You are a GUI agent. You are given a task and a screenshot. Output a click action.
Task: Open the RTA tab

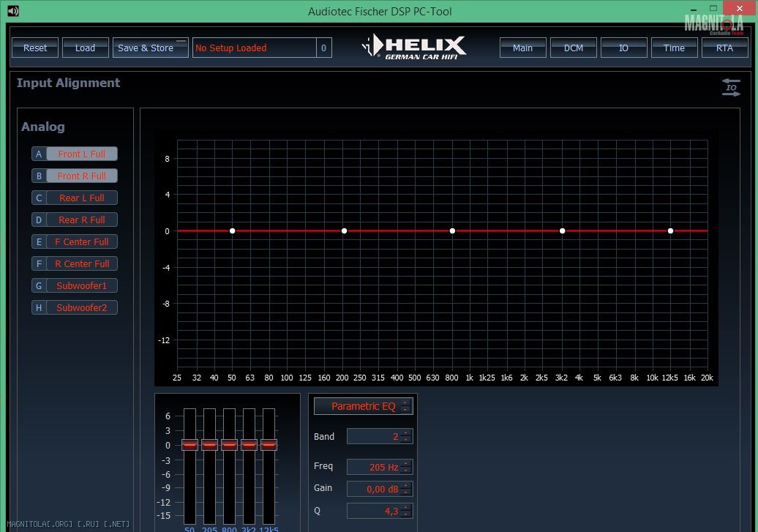(x=724, y=48)
